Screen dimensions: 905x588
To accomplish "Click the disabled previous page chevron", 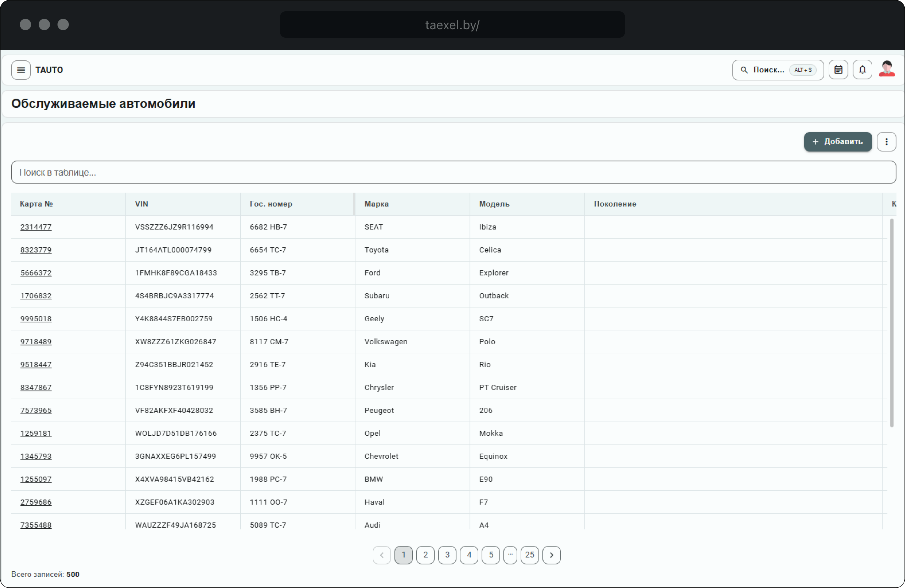I will pos(381,555).
